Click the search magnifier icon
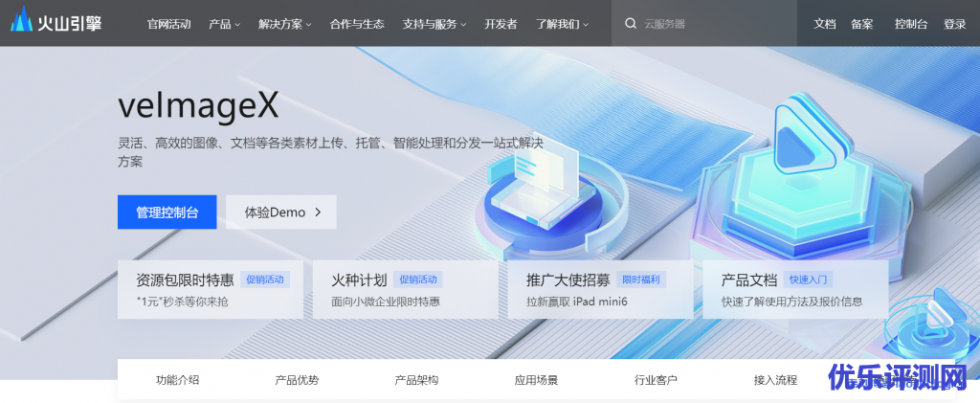The height and width of the screenshot is (403, 980). [x=631, y=24]
